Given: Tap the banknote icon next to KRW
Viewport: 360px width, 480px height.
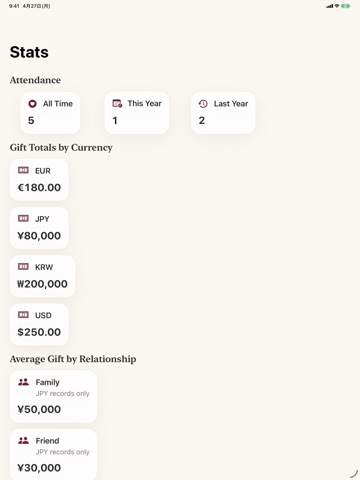Looking at the screenshot, I should click(23, 266).
